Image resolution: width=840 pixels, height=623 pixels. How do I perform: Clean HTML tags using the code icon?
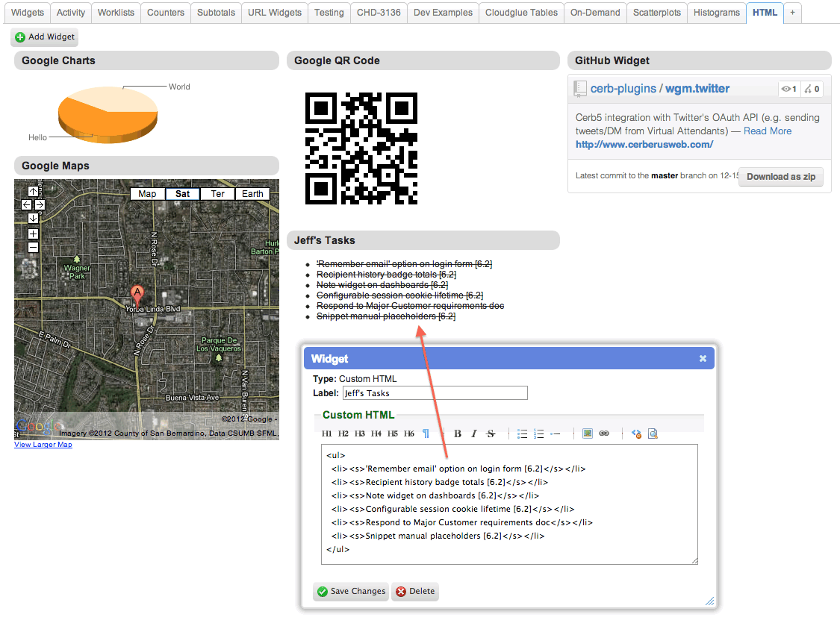(636, 433)
